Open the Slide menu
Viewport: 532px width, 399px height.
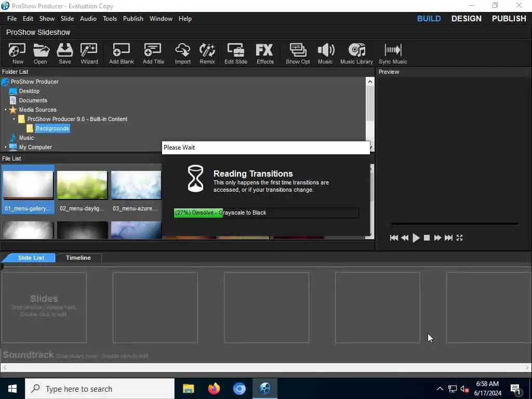pyautogui.click(x=67, y=19)
